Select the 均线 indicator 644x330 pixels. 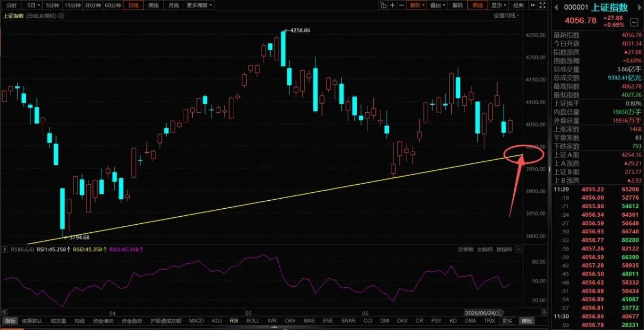[80, 321]
